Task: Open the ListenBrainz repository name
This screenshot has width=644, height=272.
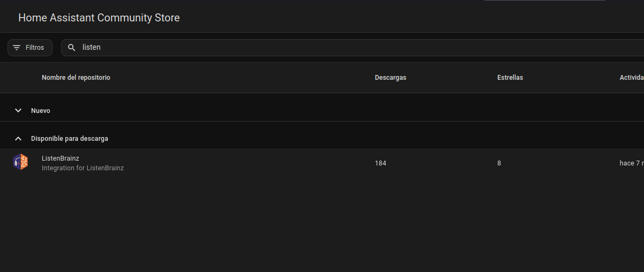Action: coord(61,158)
